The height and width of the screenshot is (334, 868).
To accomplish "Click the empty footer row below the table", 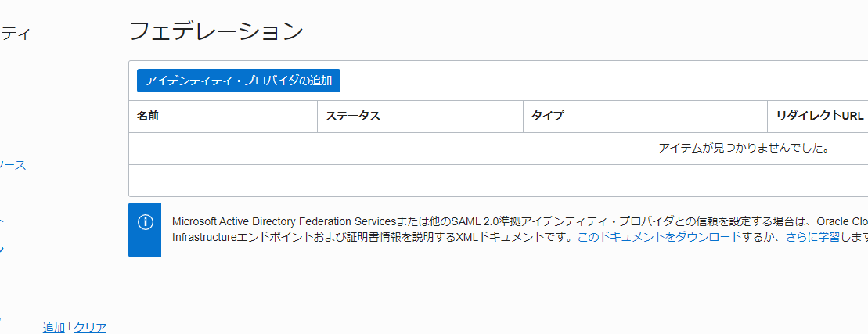I will coord(499,180).
